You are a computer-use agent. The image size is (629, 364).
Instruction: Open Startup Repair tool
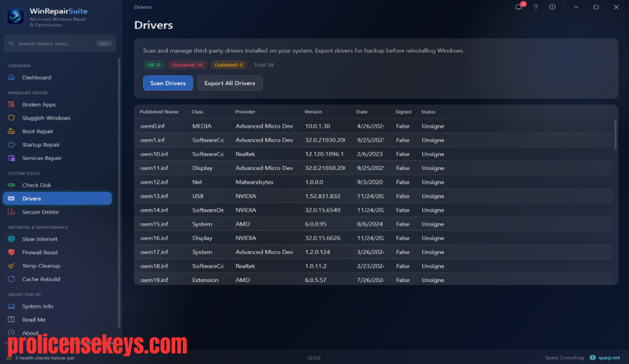57,144
